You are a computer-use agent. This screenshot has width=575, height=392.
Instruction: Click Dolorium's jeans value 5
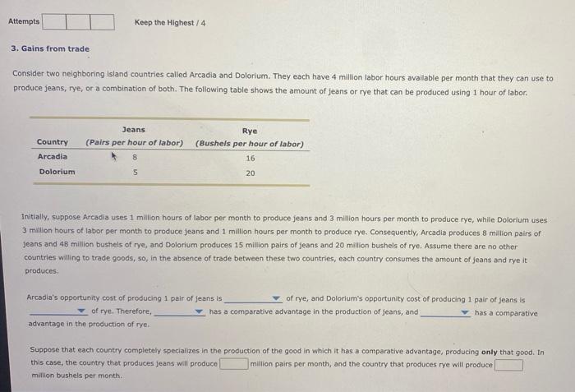[136, 172]
